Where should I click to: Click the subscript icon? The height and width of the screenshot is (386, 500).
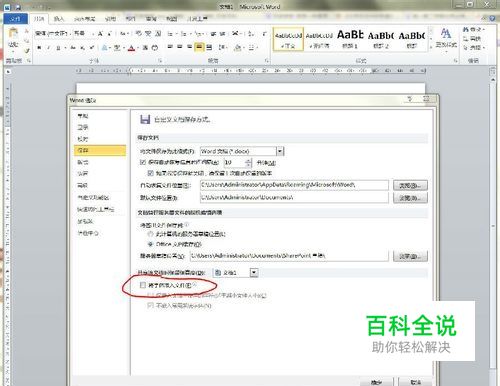coord(83,48)
